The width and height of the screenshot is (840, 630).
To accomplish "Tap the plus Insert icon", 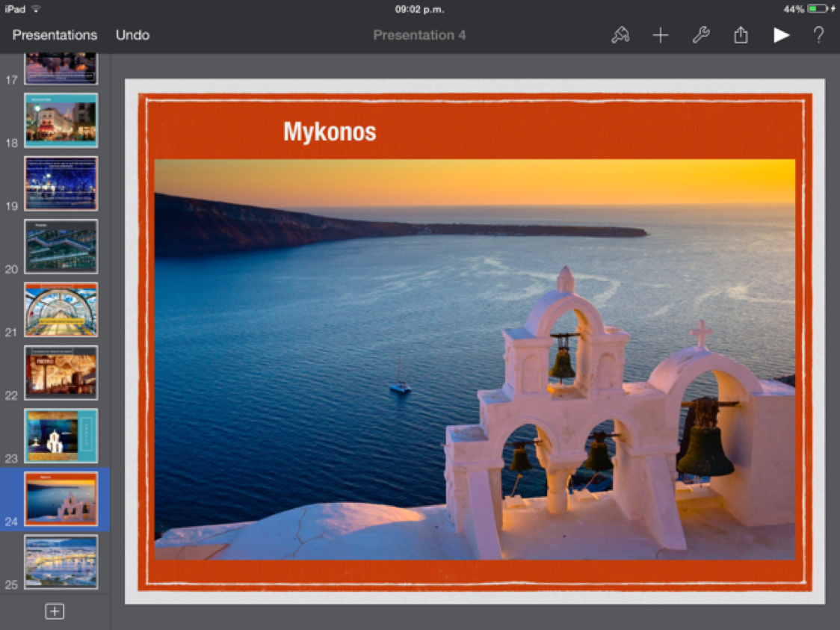I will pyautogui.click(x=661, y=35).
